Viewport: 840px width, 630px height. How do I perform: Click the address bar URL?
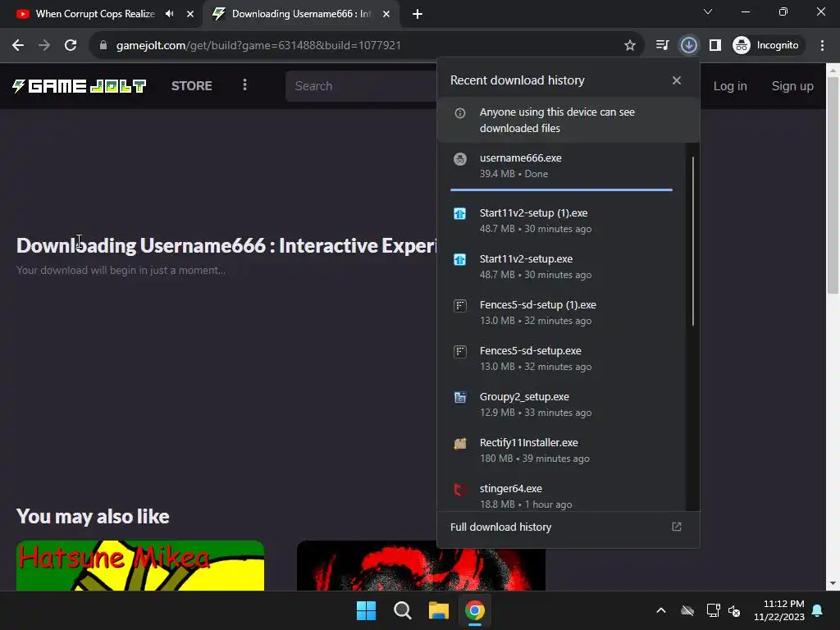258,46
